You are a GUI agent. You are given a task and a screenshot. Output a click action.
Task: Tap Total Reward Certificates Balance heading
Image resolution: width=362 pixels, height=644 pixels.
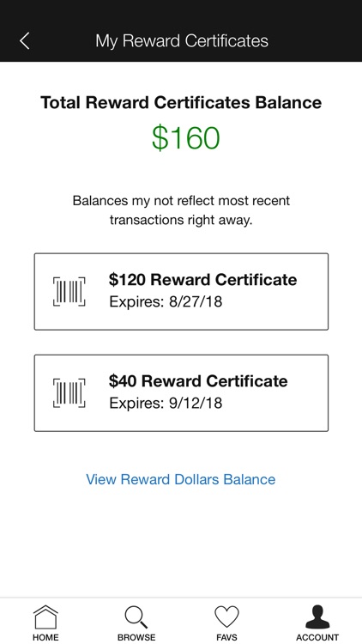181,102
